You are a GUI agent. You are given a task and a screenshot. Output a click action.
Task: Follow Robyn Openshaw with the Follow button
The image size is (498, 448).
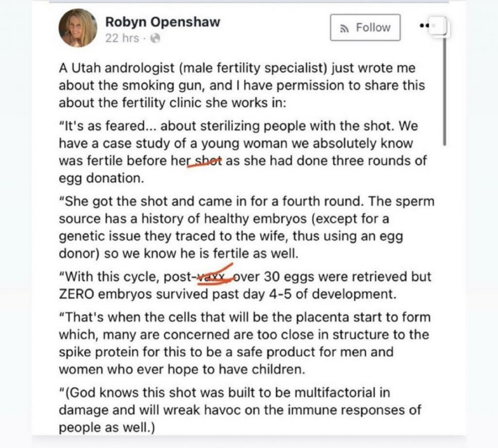pyautogui.click(x=365, y=27)
